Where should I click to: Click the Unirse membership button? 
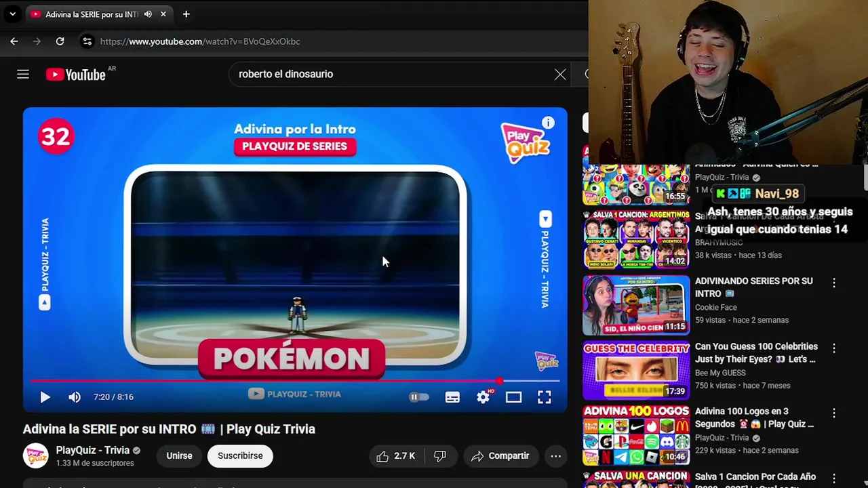(179, 456)
